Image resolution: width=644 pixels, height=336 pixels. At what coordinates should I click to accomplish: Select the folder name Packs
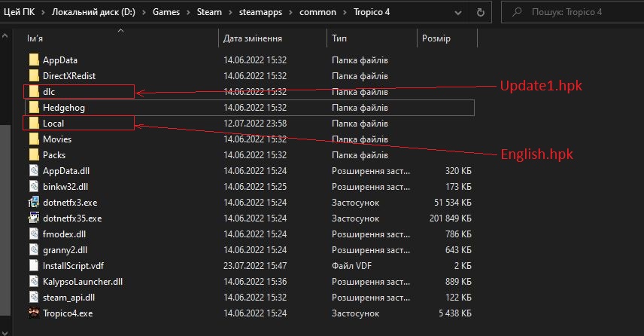pos(54,155)
